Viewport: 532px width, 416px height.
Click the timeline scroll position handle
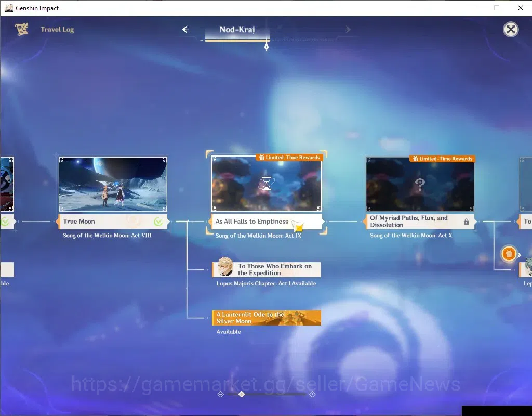tap(242, 394)
